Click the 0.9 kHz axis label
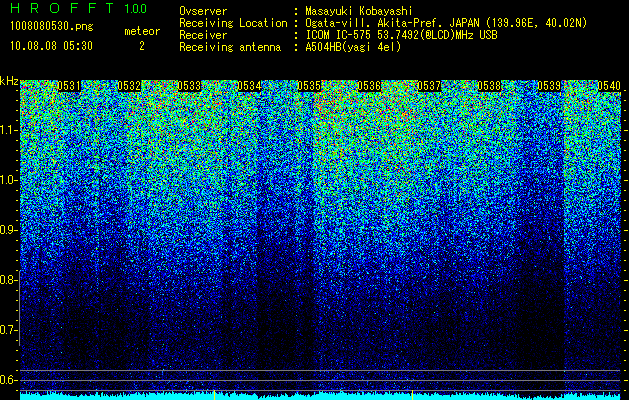Screen dimensions: 629x400 [x=9, y=230]
